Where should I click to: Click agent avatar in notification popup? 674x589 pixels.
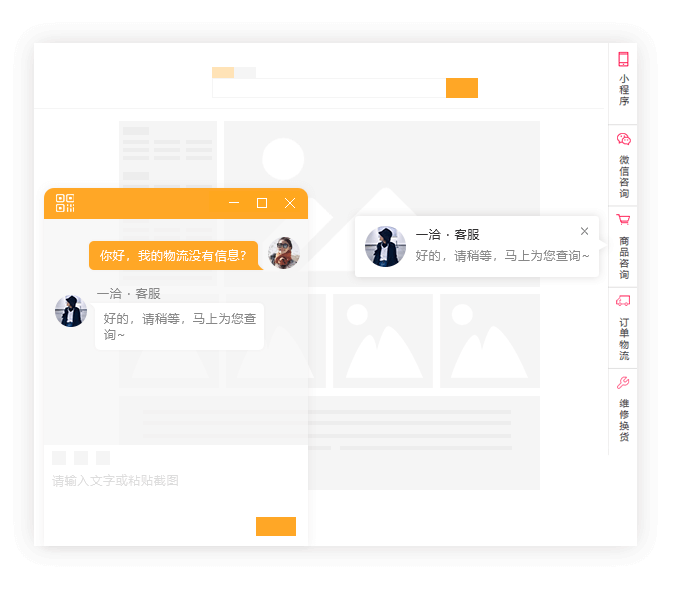point(385,246)
